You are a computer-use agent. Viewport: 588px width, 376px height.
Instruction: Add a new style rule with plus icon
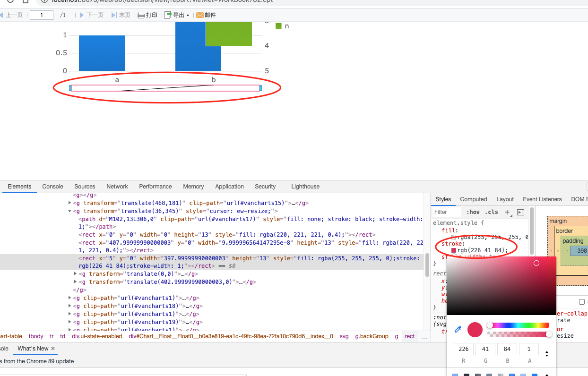click(508, 212)
